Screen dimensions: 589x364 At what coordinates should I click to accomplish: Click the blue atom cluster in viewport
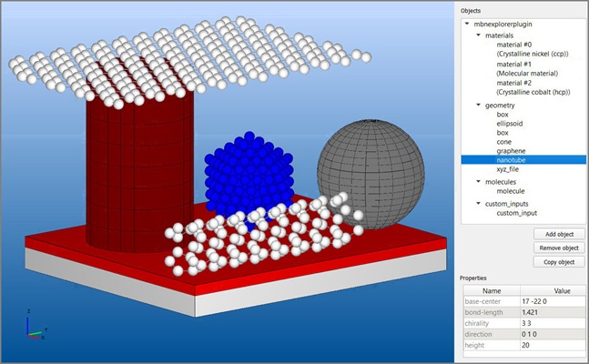[249, 174]
